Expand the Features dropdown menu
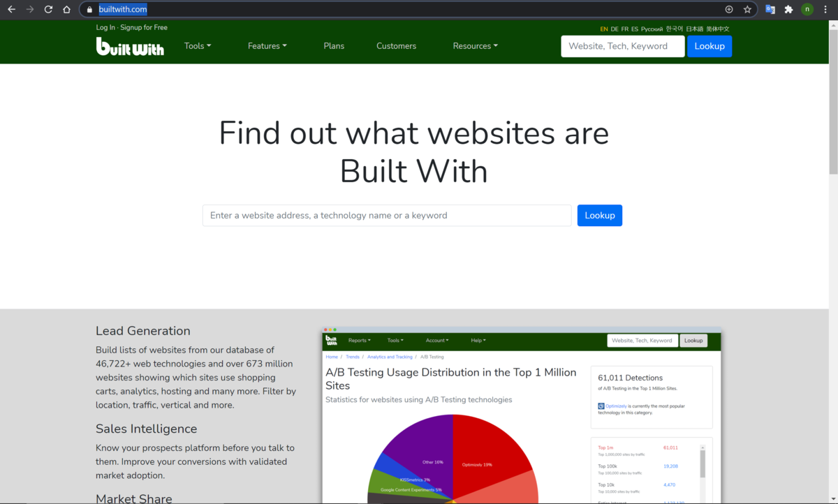The image size is (838, 504). click(x=267, y=46)
